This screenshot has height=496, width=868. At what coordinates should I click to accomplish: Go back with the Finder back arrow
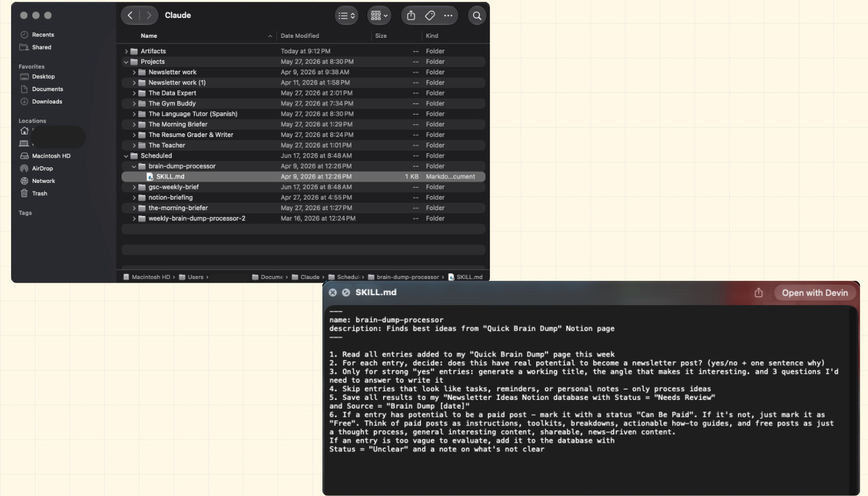(x=130, y=15)
